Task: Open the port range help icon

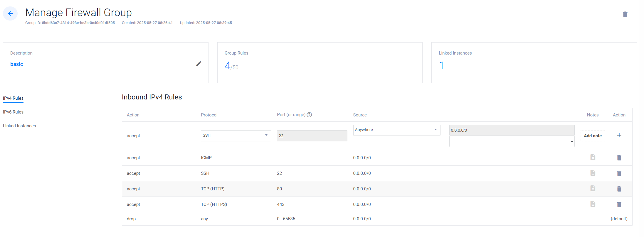Action: coord(309,115)
